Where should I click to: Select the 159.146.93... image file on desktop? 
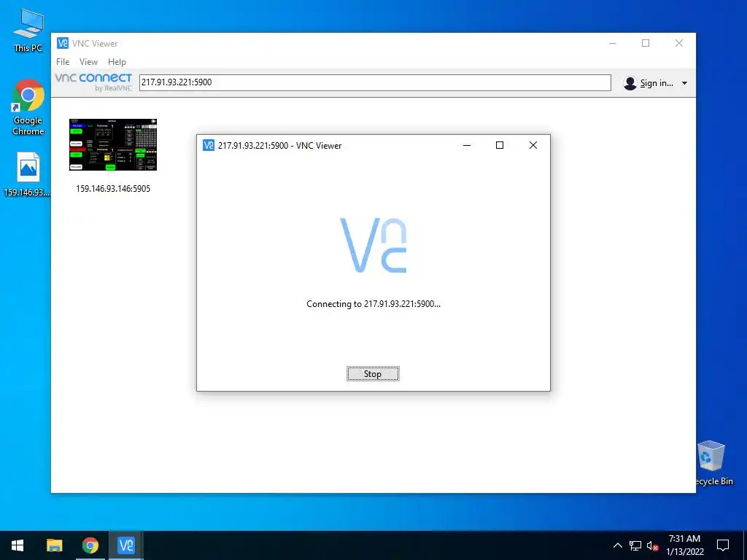pos(28,174)
